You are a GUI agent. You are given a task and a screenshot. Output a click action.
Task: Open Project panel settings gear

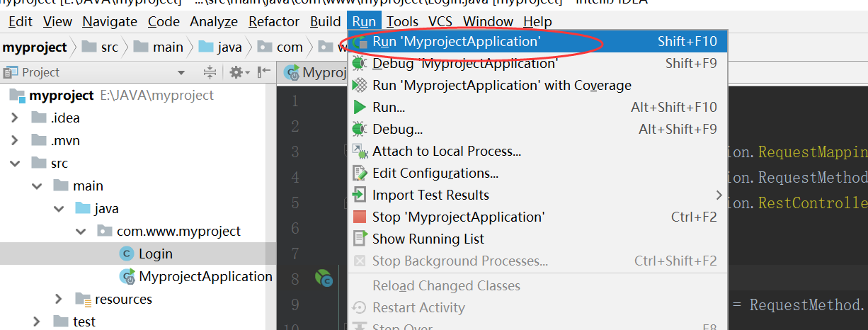(238, 72)
